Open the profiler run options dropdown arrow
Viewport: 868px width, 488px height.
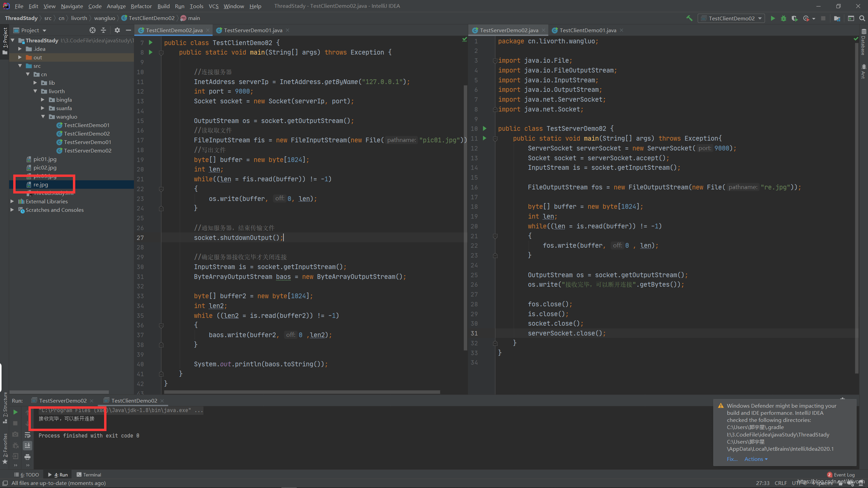[814, 19]
